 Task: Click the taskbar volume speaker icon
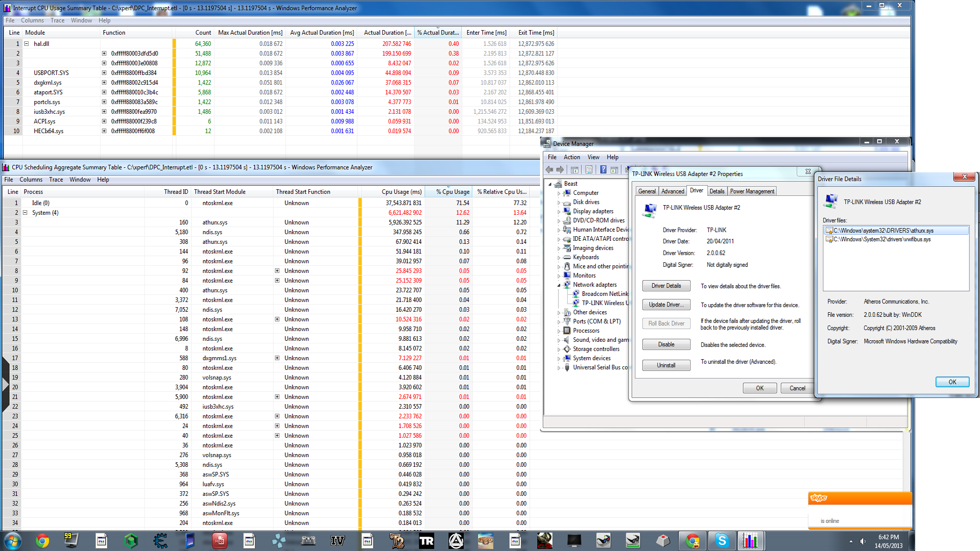(x=863, y=541)
